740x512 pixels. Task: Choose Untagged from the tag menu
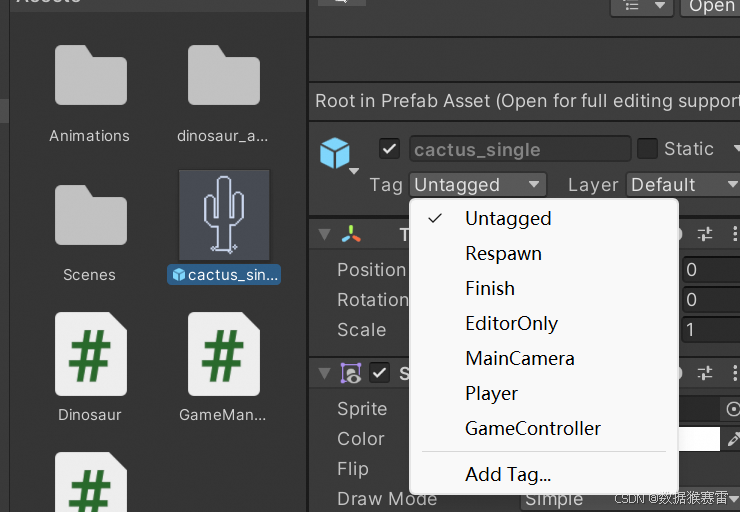[544, 218]
